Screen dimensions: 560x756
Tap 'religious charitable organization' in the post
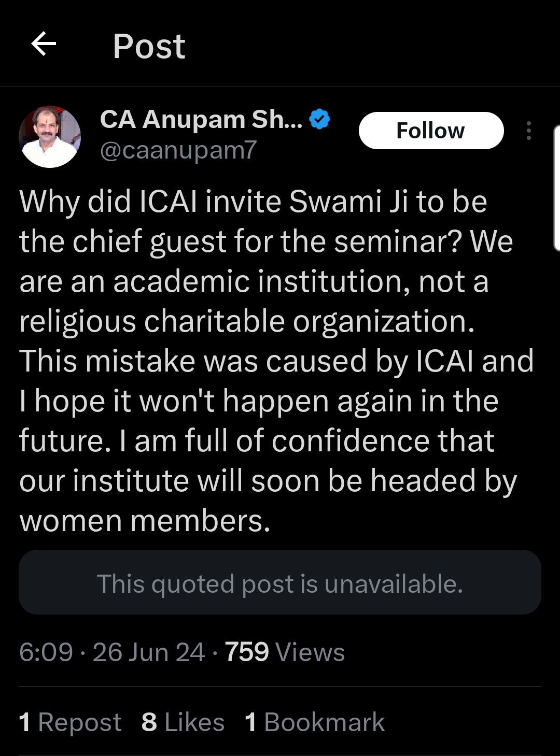pos(246,321)
